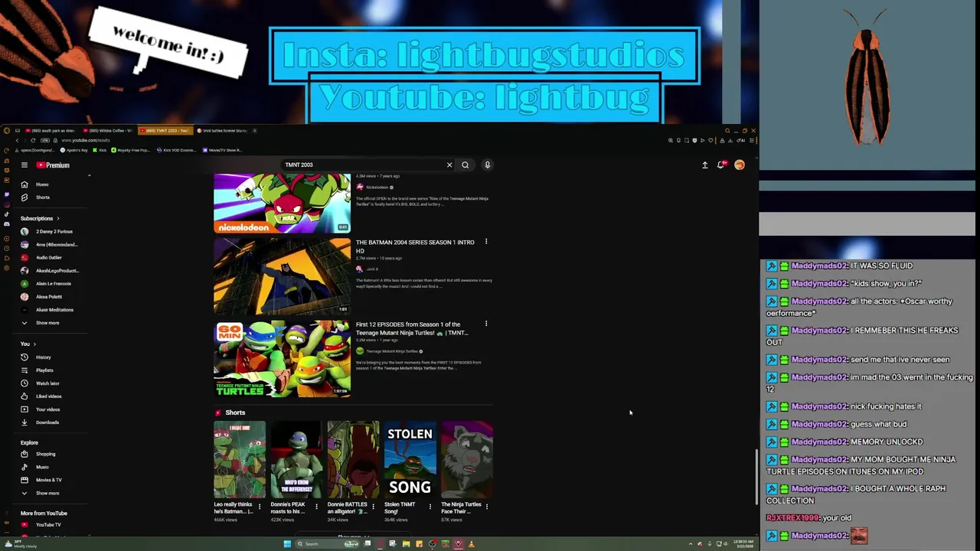Screen dimensions: 980x551
Task: Switch to the tmnt turtles forever blu ray tab
Action: (222, 131)
